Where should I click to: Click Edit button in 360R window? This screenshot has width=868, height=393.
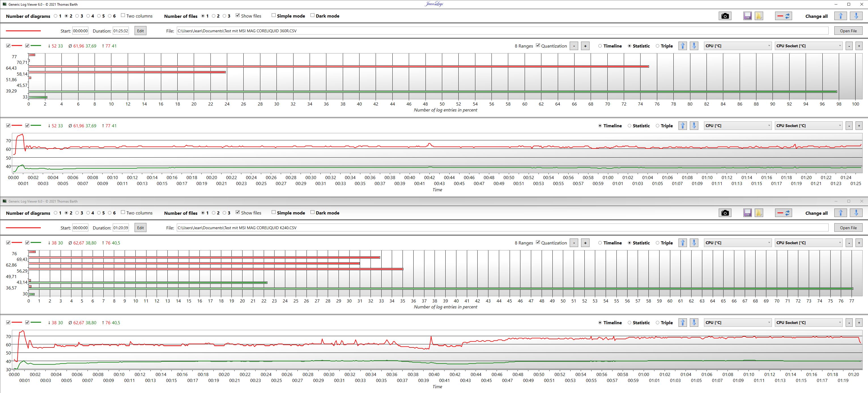coord(141,31)
